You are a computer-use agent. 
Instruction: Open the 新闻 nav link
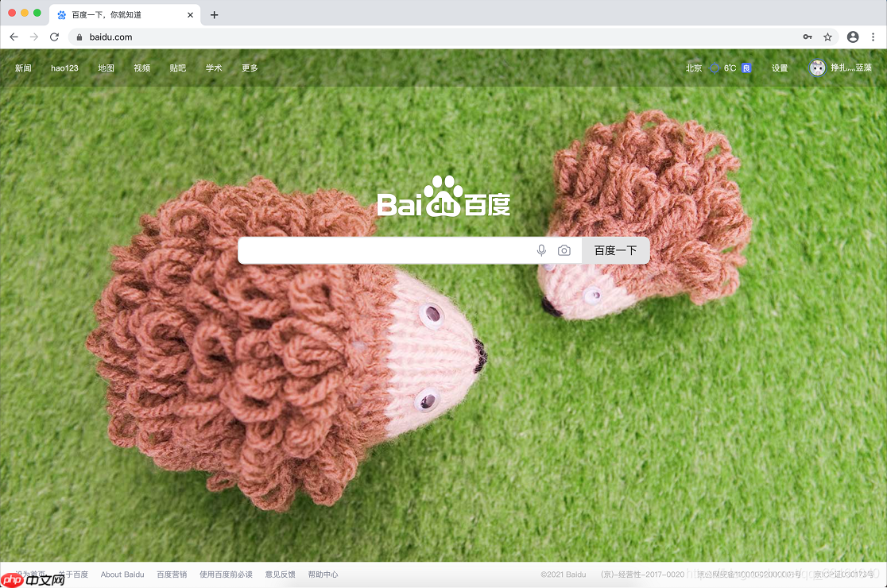[23, 68]
